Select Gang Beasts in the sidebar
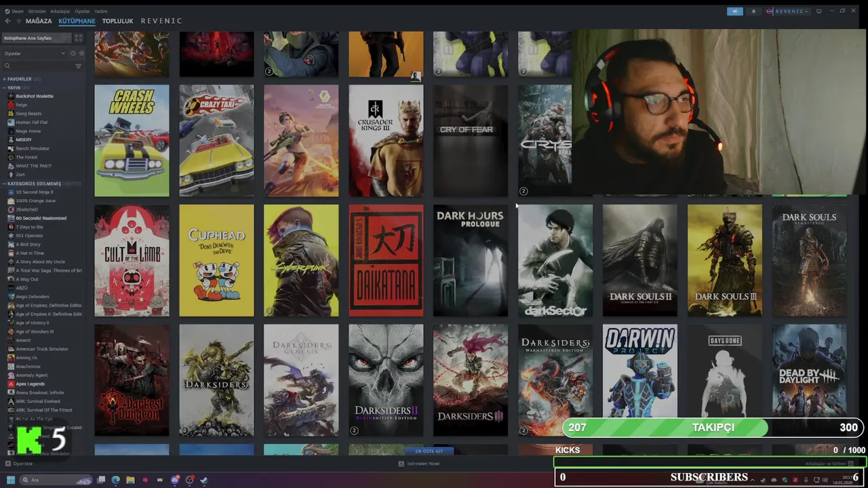 (x=28, y=113)
